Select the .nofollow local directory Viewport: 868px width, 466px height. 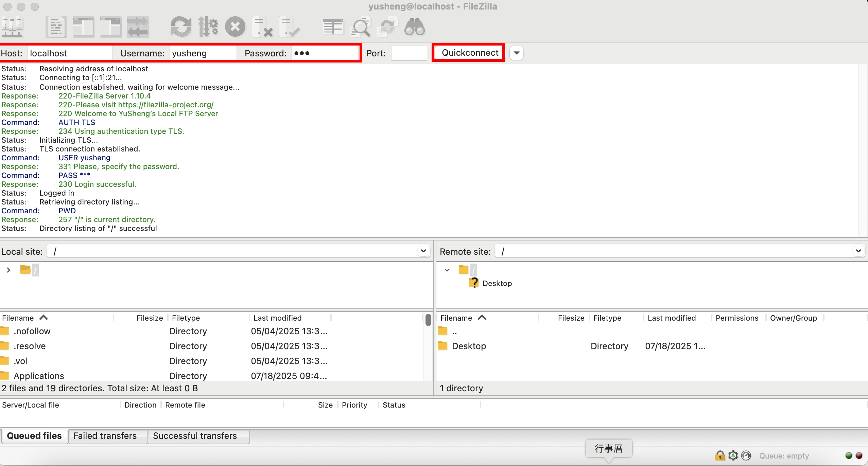[x=211, y=331]
